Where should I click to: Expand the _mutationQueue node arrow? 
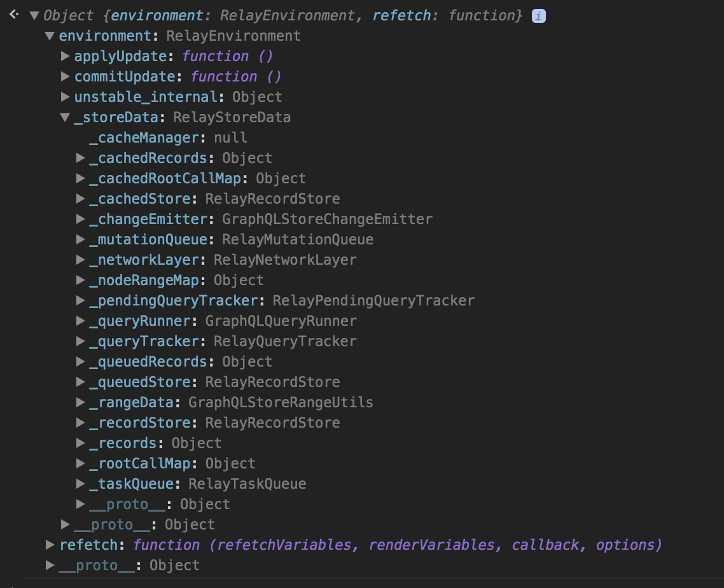80,239
